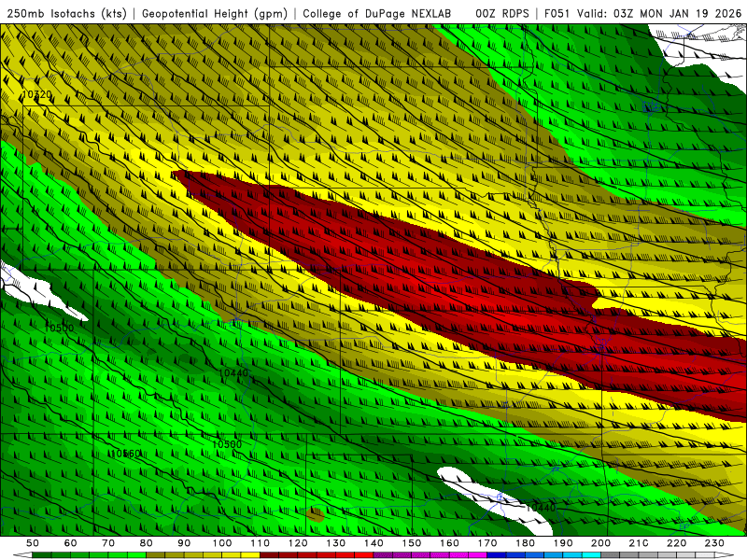Click the 140 value on the legend
This screenshot has height=560, width=747.
point(373,543)
